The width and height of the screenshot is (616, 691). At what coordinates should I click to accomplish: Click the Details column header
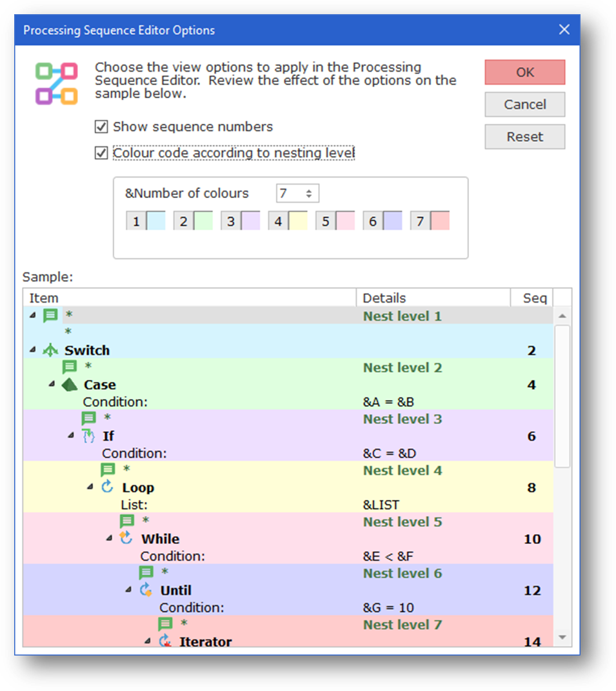click(433, 298)
